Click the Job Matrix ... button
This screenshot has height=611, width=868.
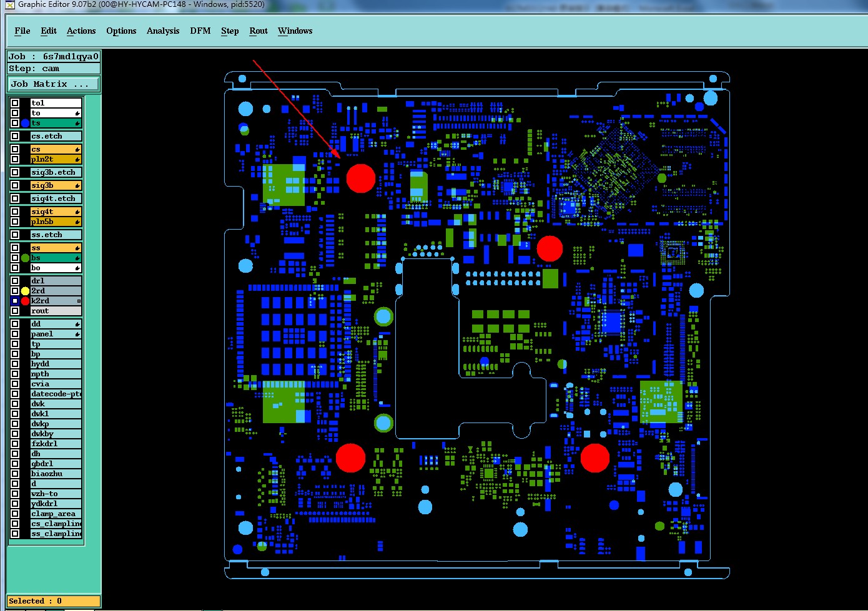54,84
